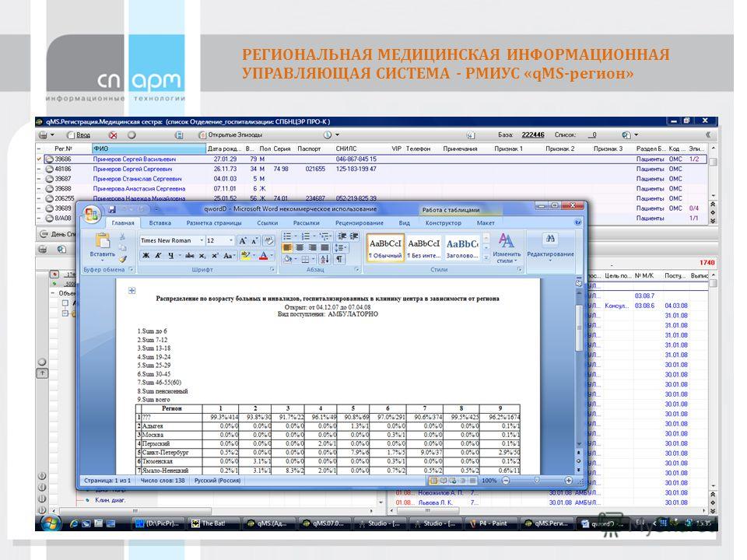Screen dimensions: 747x560
Task: Click table move handle in document
Action: [x=132, y=290]
